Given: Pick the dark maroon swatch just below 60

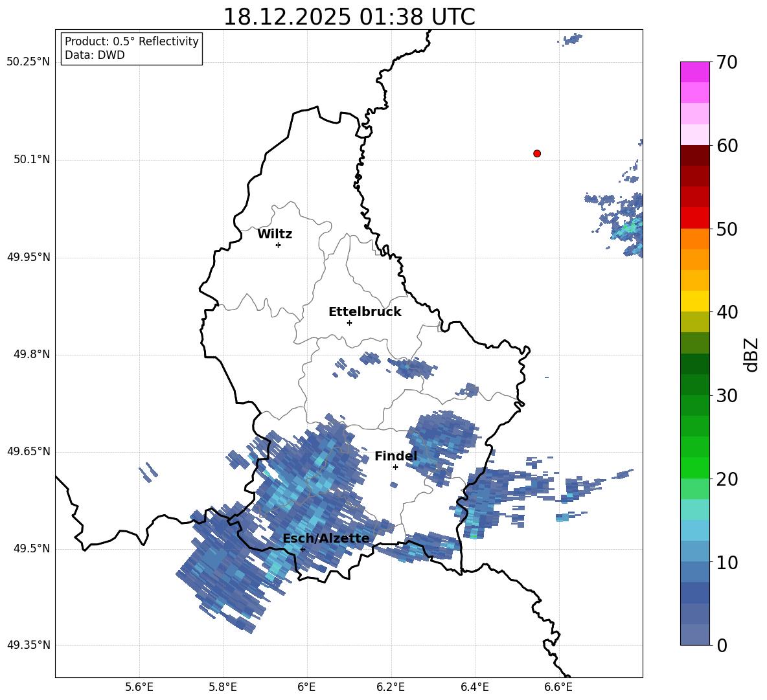Looking at the screenshot, I should pos(695,155).
